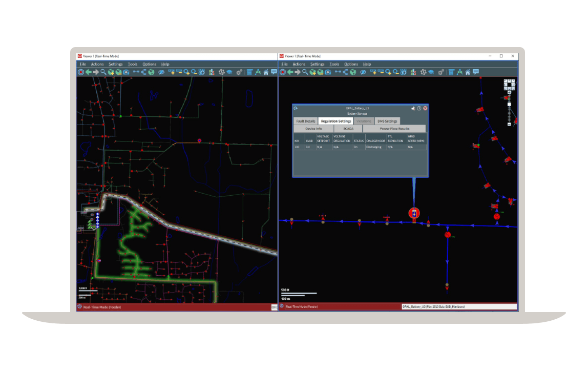
Task: Click magnifier with plus icon in left viewer
Action: pyautogui.click(x=187, y=72)
